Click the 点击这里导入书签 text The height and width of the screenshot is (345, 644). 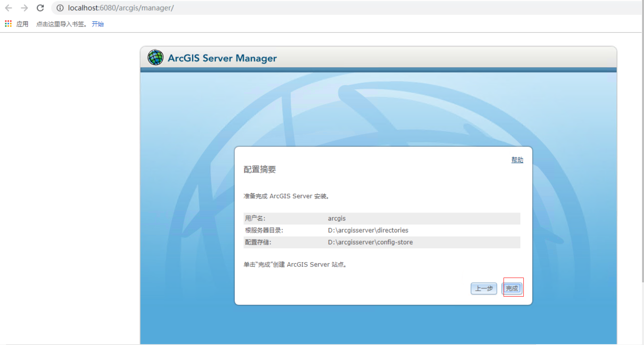[62, 24]
